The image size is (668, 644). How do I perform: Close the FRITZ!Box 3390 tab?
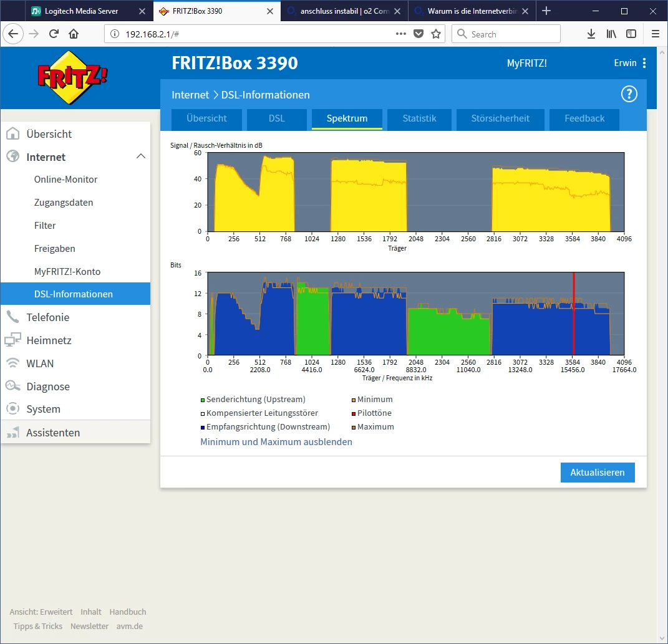[x=269, y=11]
